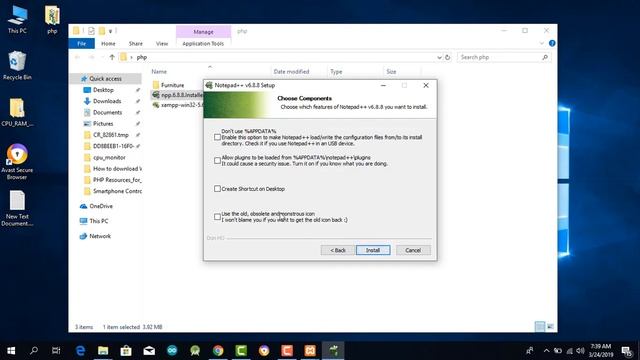Image resolution: width=640 pixels, height=360 pixels.
Task: Open Pictures in navigation pane
Action: coord(103,124)
